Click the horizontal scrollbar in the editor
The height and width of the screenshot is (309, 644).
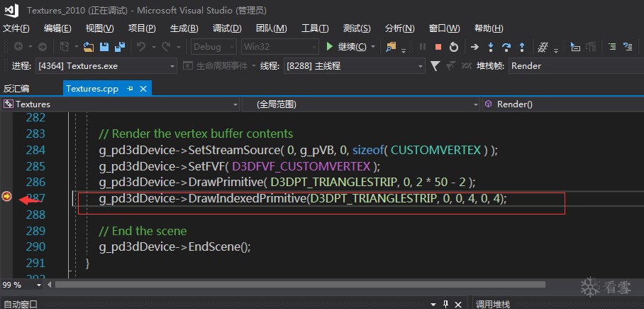click(x=300, y=285)
